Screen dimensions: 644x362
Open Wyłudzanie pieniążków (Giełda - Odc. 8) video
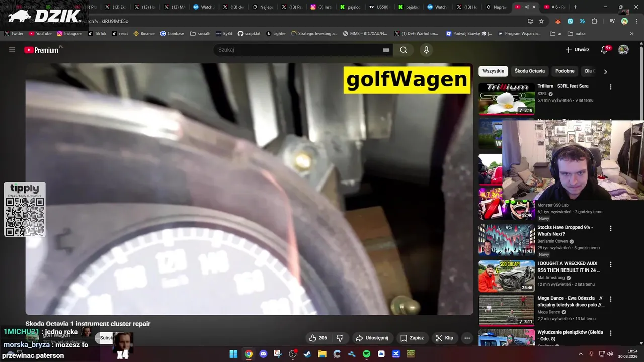coord(570,336)
